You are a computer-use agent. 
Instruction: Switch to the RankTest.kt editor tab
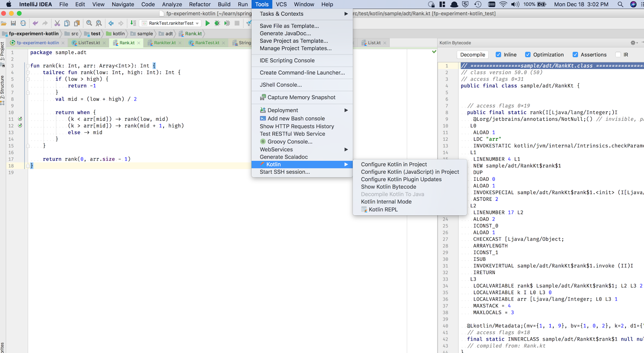coord(207,43)
